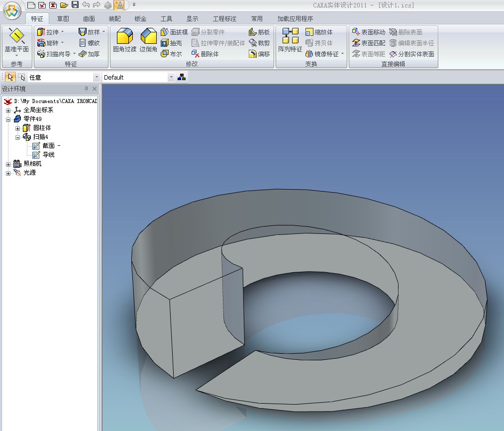This screenshot has width=504, height=431.
Task: Expand the 圆柱体 tree node
Action: 18,128
